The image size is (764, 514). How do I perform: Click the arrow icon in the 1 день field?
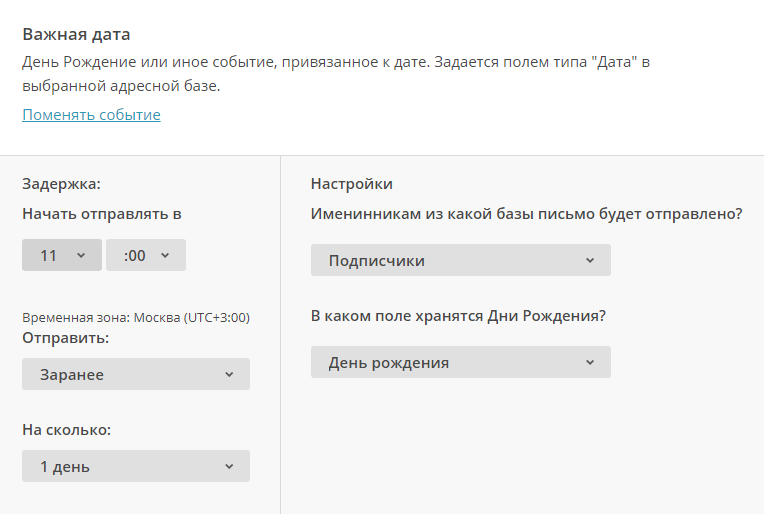click(x=229, y=467)
